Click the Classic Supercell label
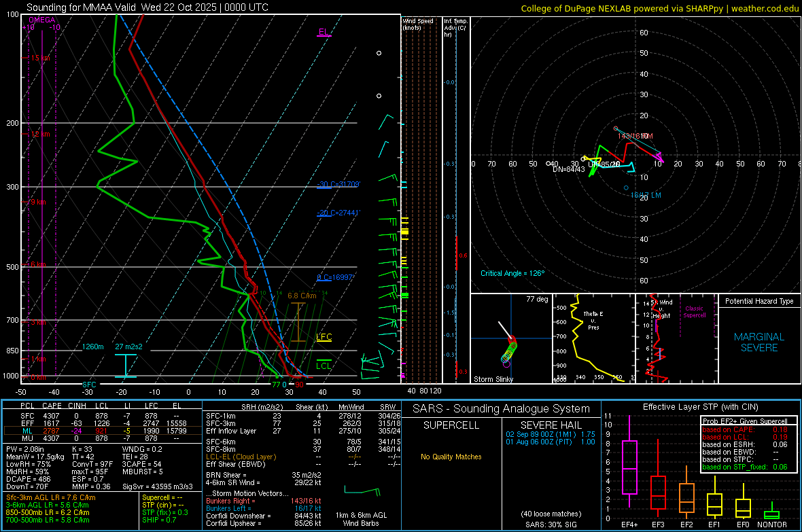 click(695, 312)
